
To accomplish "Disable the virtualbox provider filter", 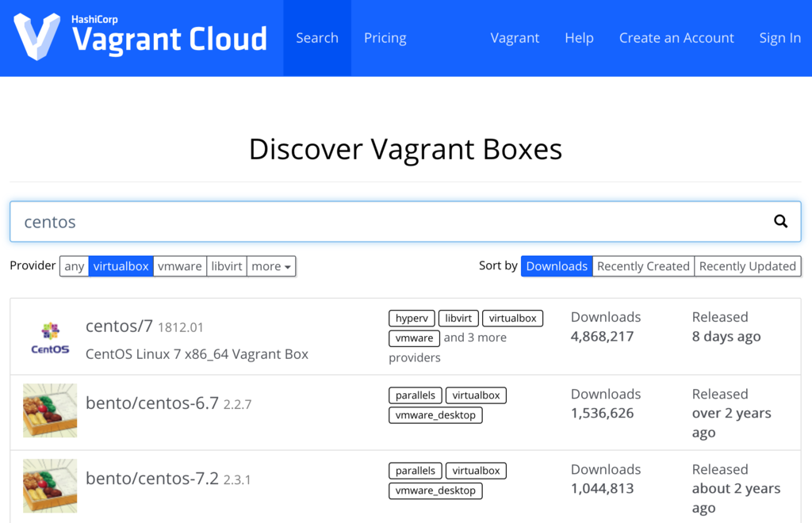I will pos(121,265).
